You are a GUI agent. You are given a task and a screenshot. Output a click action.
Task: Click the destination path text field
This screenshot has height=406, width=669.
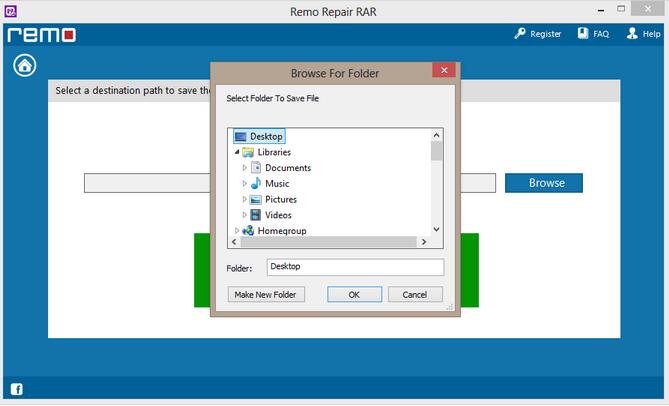click(290, 183)
